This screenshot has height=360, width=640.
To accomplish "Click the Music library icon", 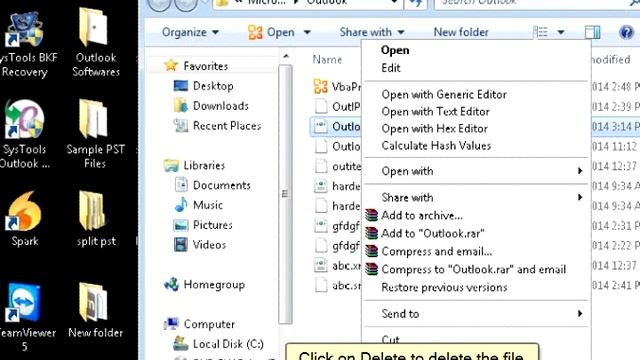I will point(181,204).
